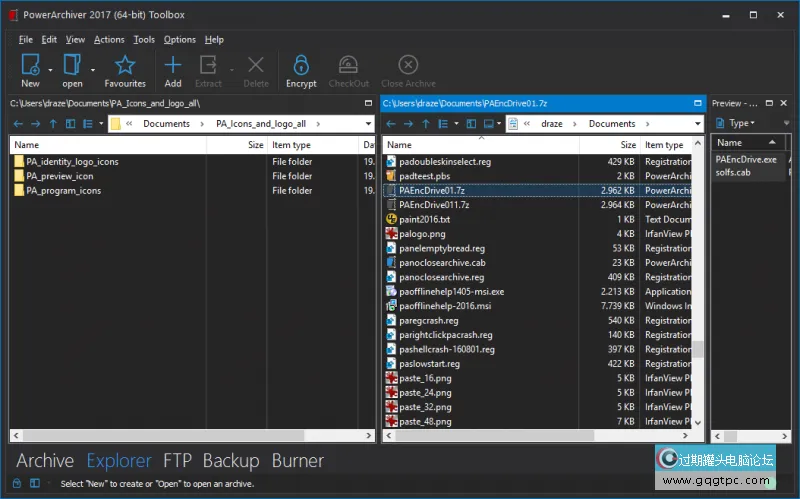Open the Tools menu
800x499 pixels.
[x=144, y=40]
